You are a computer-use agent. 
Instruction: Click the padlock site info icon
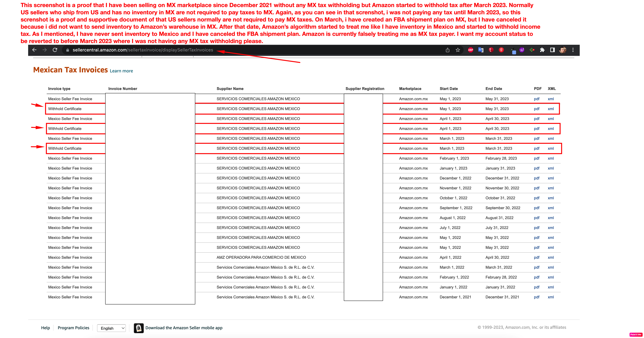(x=67, y=50)
